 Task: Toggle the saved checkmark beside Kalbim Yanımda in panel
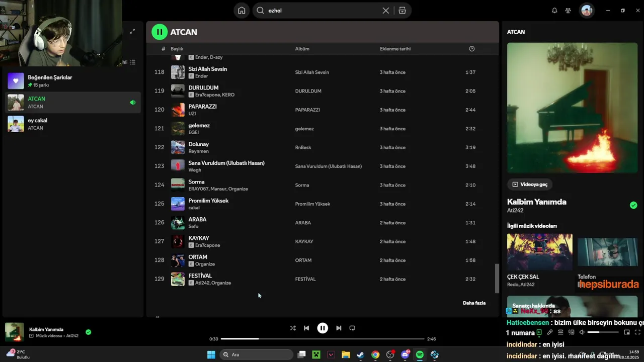(633, 205)
